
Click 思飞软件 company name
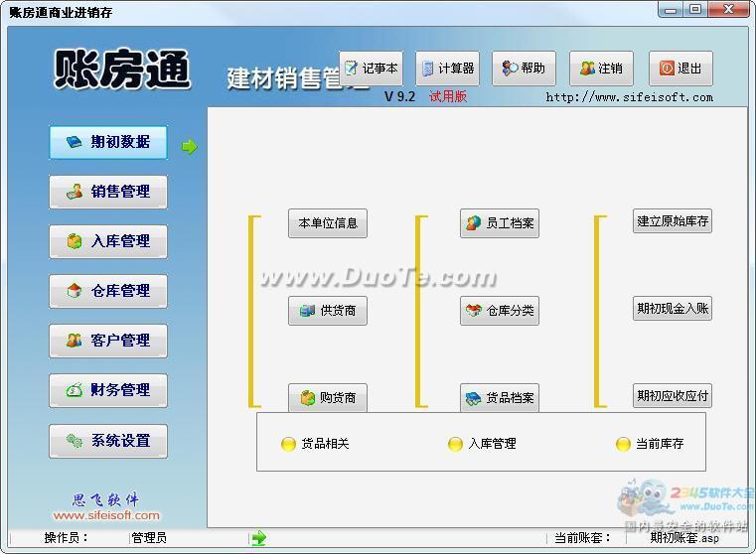pos(105,499)
